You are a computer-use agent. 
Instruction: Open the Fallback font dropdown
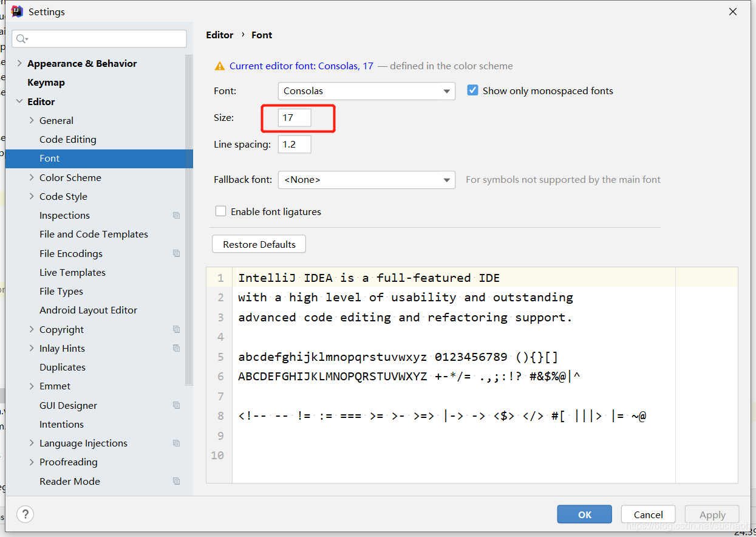tap(366, 180)
